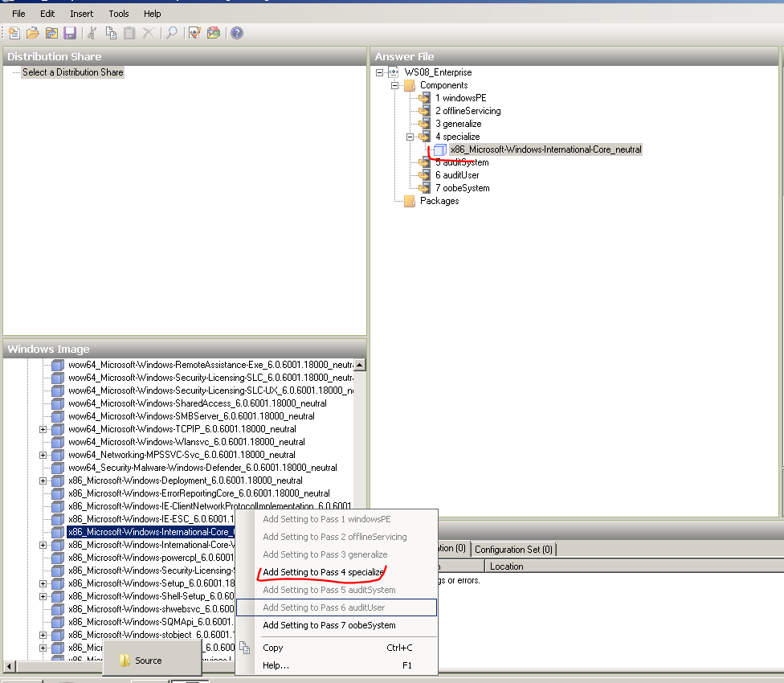Screen dimensions: 784x683
Task: Click the Open Answer File folder icon
Action: click(32, 33)
